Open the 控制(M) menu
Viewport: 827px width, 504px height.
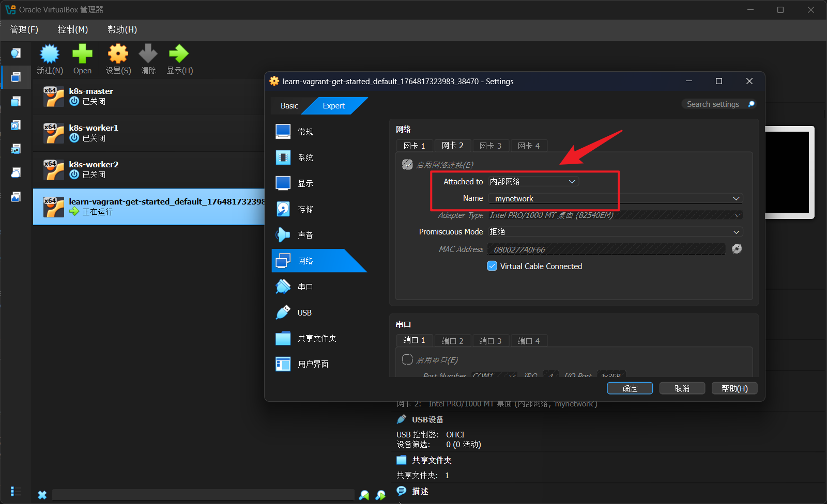click(72, 30)
